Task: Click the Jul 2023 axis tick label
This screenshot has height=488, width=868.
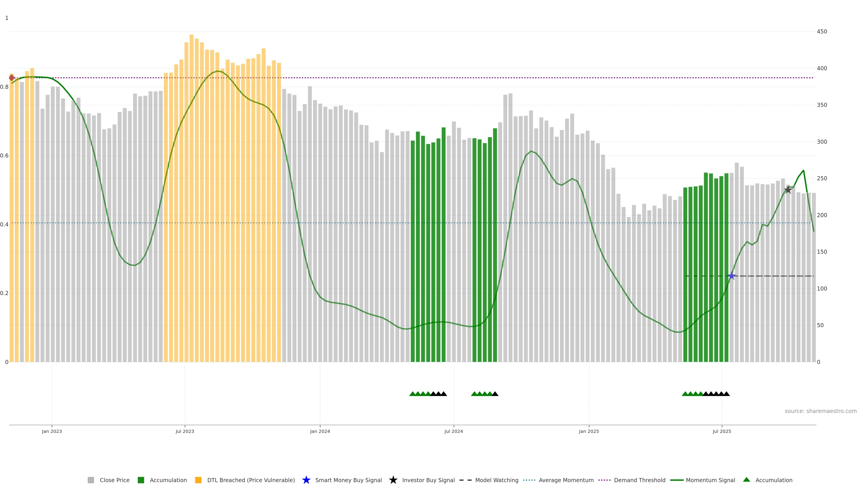Action: 185,431
